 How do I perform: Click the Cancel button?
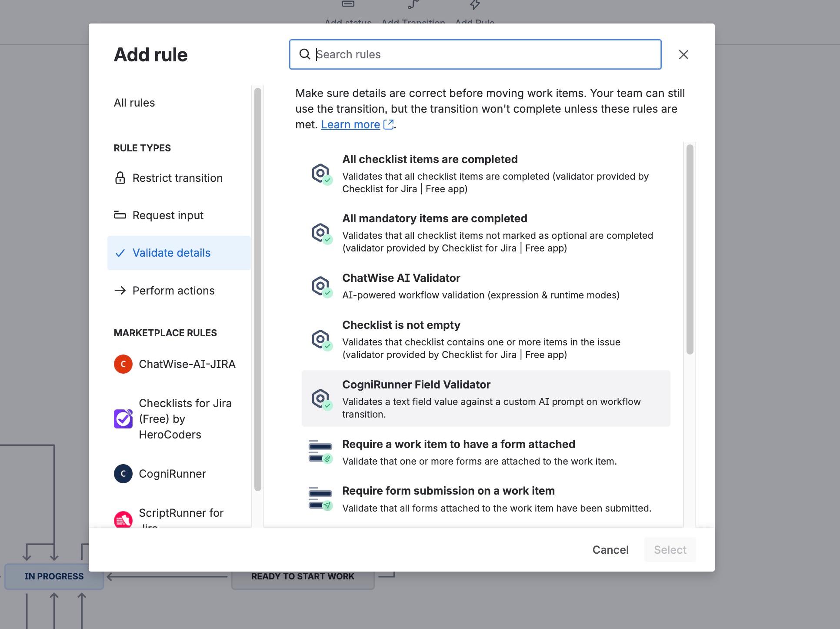point(610,549)
